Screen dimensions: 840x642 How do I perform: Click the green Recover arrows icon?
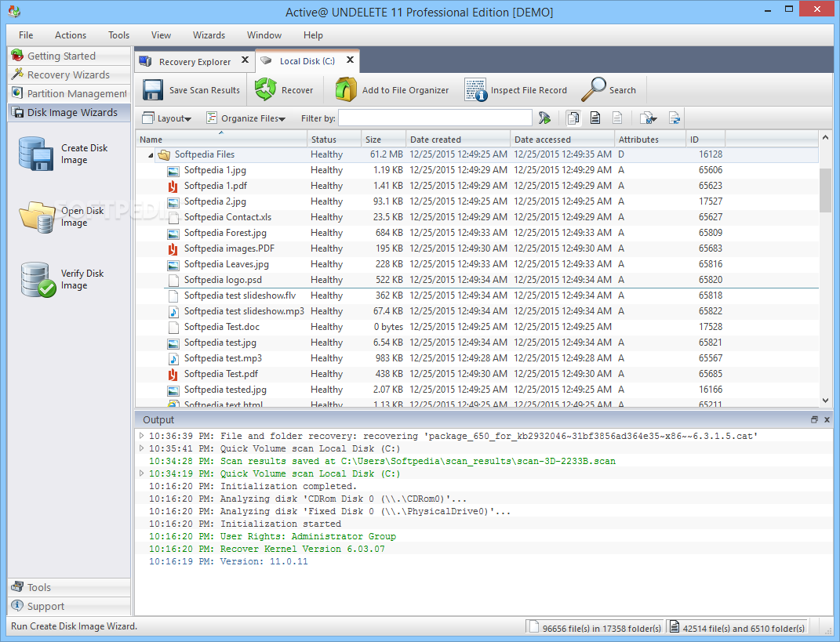click(265, 89)
